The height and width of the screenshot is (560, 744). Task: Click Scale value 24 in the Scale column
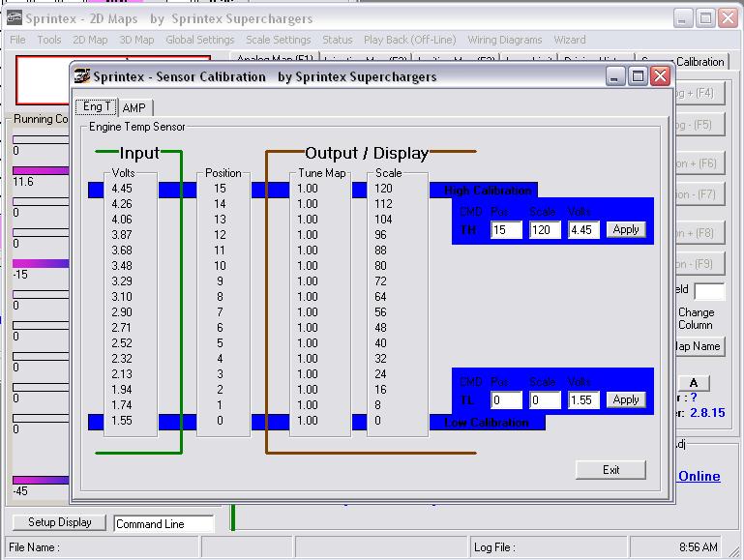380,374
